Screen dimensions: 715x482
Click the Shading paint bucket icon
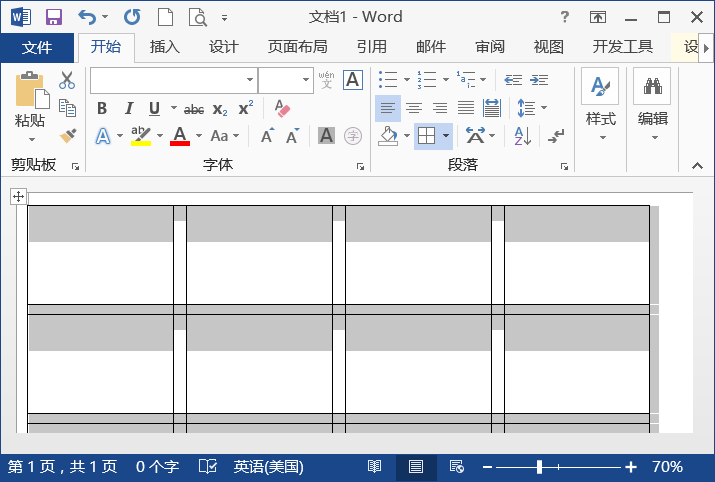[388, 136]
